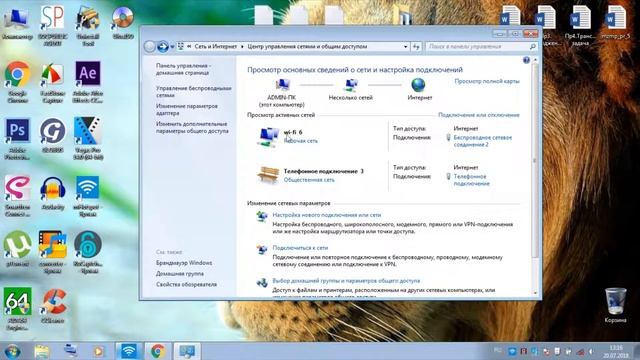Click the wi-fi 6 network icon

(x=268, y=137)
